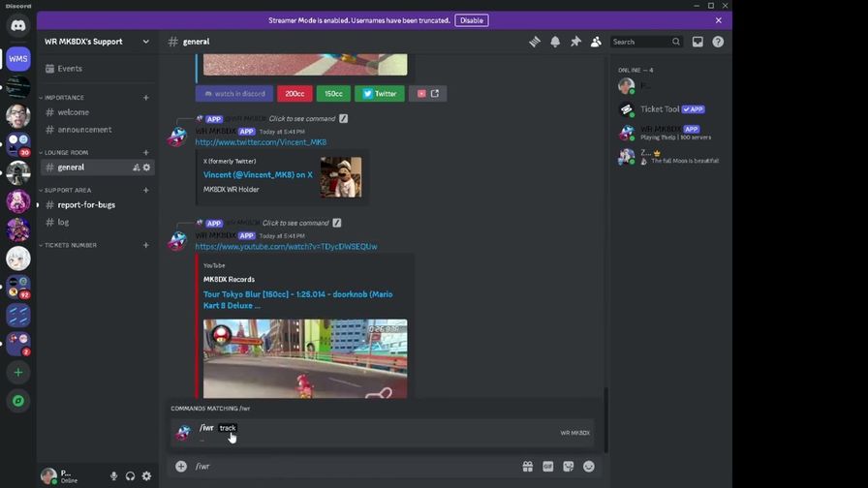
Task: Open the YouTube watch URL link
Action: [286, 247]
